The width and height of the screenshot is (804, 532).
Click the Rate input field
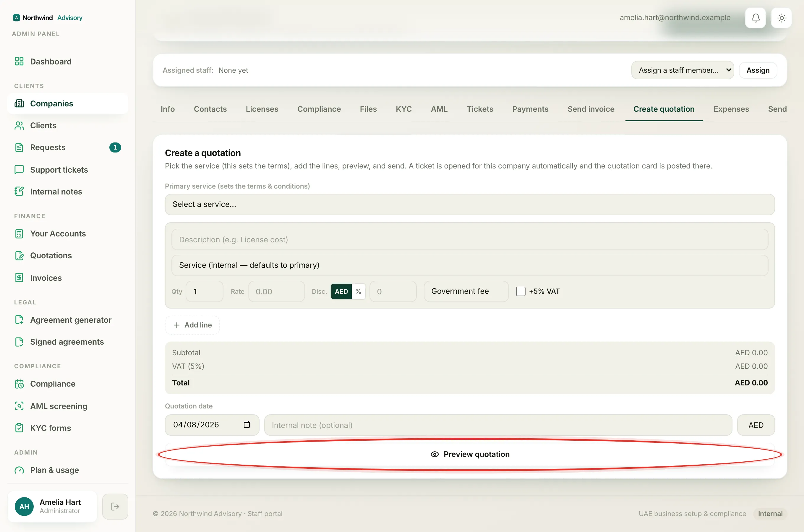276,291
